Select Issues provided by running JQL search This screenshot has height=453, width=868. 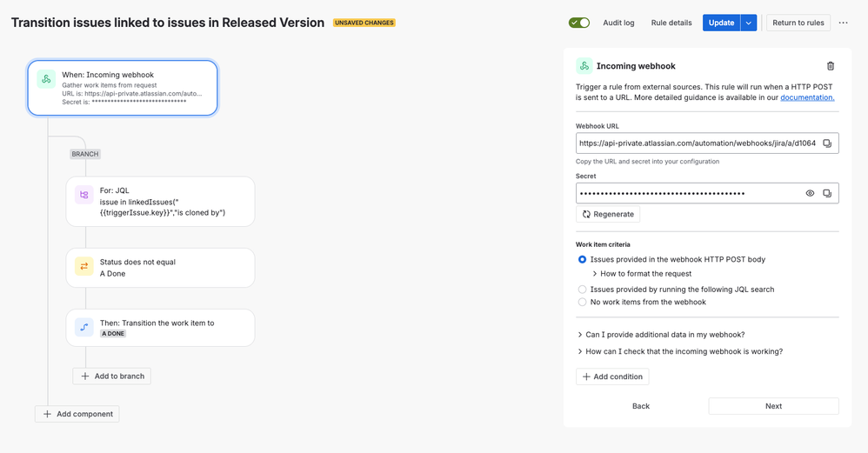pyautogui.click(x=582, y=290)
